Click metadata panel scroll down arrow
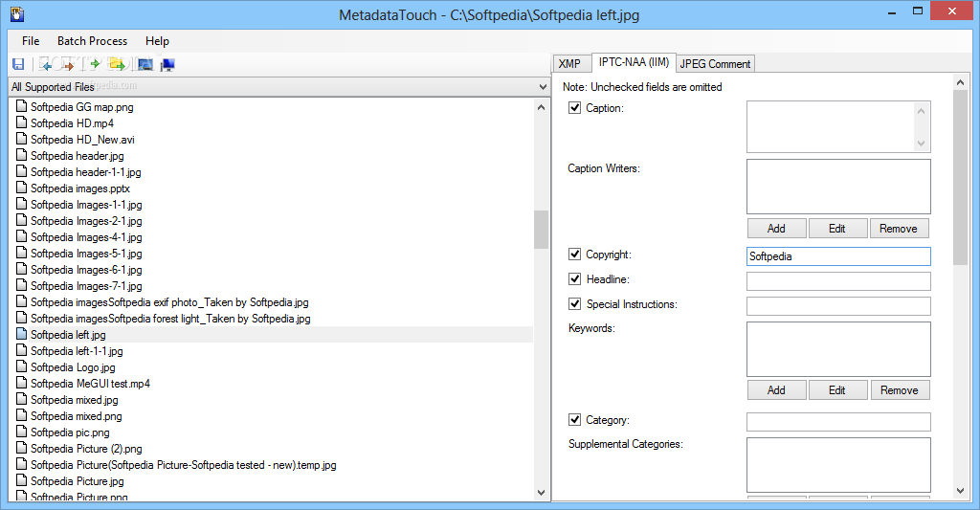The width and height of the screenshot is (980, 510). coord(961,491)
